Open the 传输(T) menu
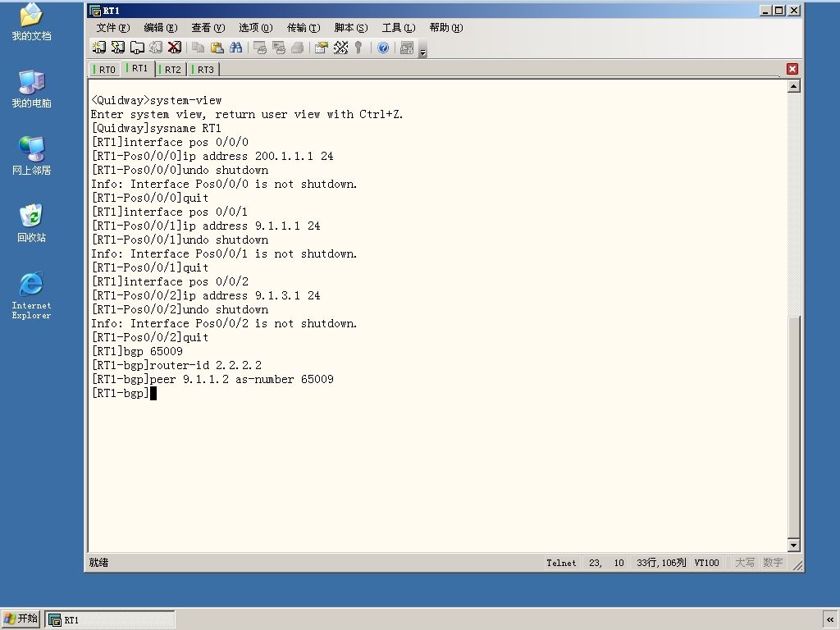The height and width of the screenshot is (630, 840). pyautogui.click(x=304, y=28)
